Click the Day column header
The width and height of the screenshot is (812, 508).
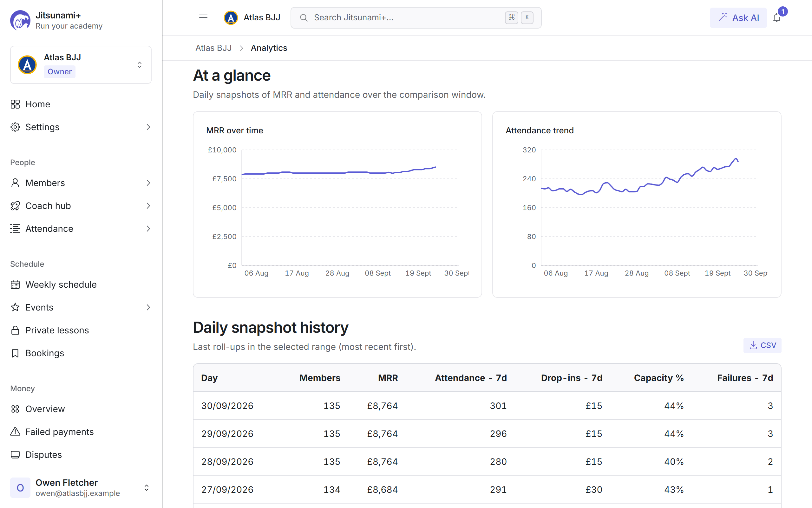tap(209, 378)
